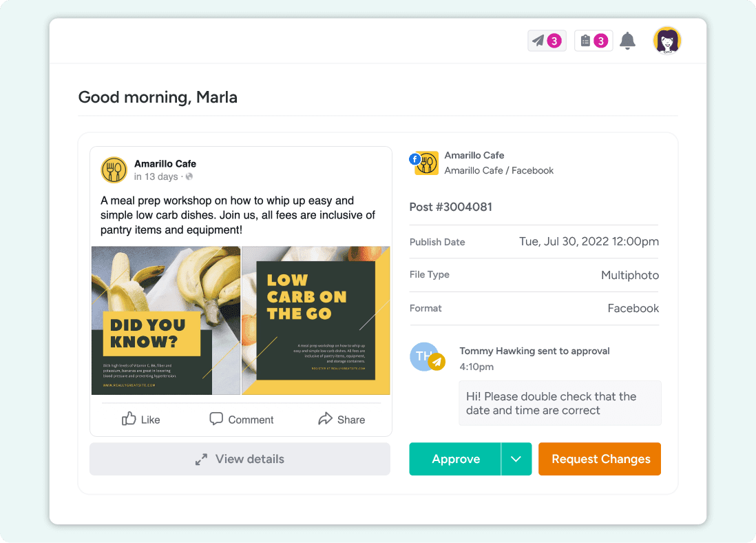Click the Amarillo Cafe fork-and-spoon logo
Image resolution: width=756 pixels, height=543 pixels.
[114, 170]
